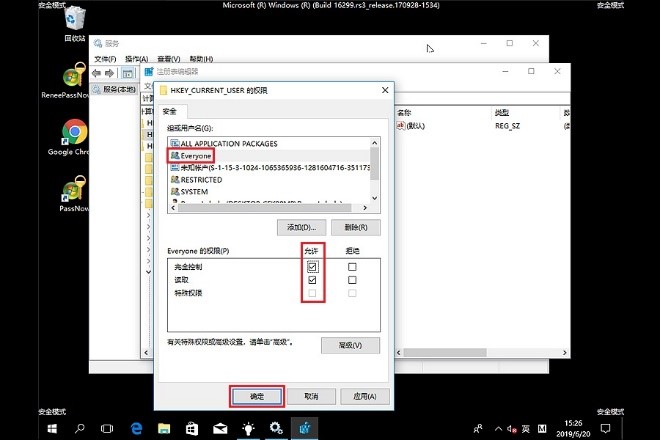Click the Cancel (取消) button

click(311, 396)
